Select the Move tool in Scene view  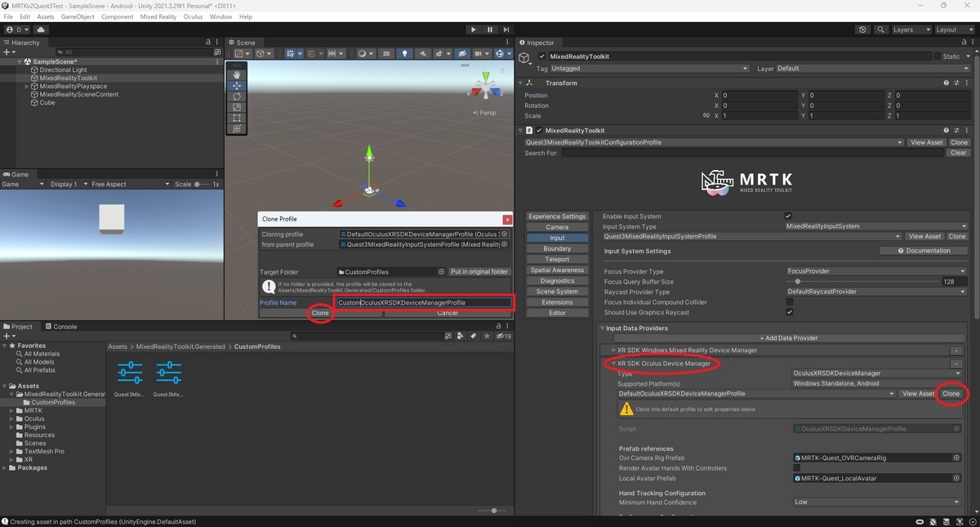click(x=237, y=85)
